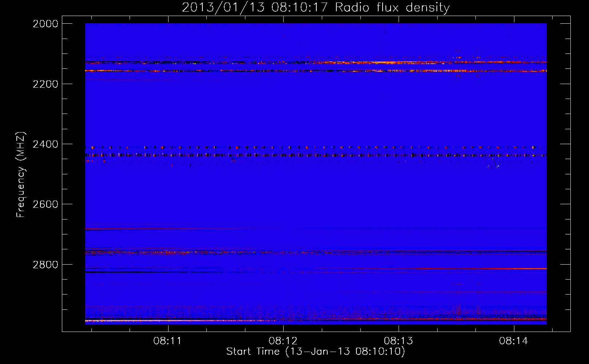This screenshot has height=364, width=589.
Task: Click the 08:13 time tick label
Action: [398, 341]
